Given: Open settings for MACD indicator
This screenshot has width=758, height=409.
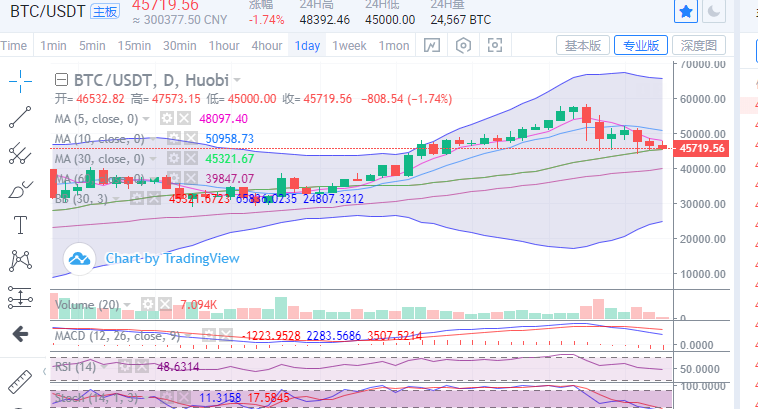Looking at the screenshot, I should tap(209, 335).
